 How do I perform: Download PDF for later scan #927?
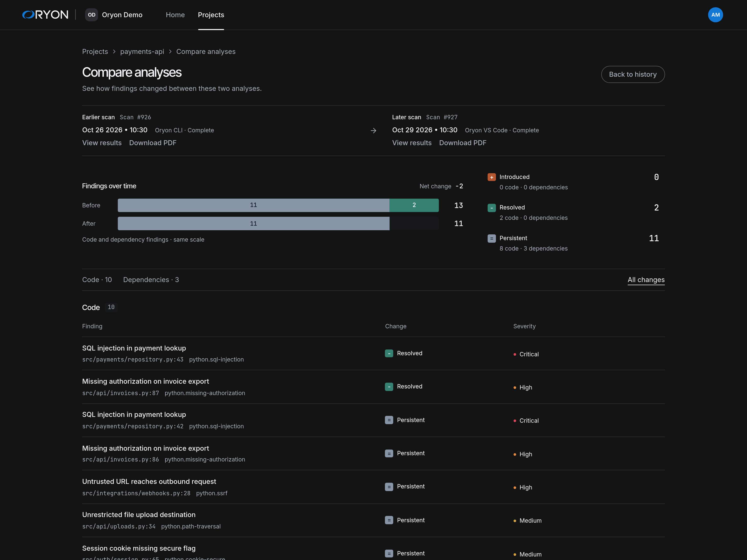[x=463, y=143]
